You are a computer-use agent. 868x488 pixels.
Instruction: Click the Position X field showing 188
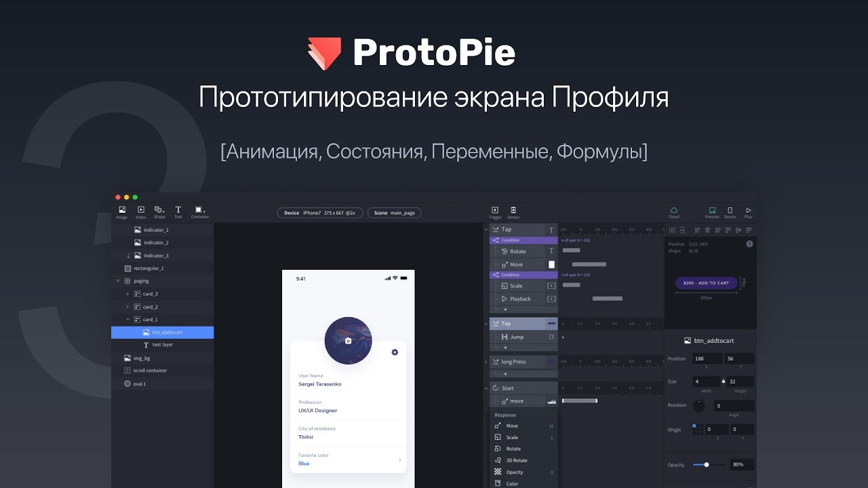click(707, 359)
